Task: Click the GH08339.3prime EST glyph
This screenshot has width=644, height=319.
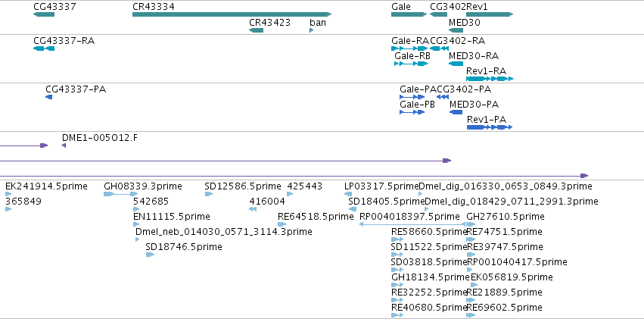Action: pyautogui.click(x=121, y=194)
